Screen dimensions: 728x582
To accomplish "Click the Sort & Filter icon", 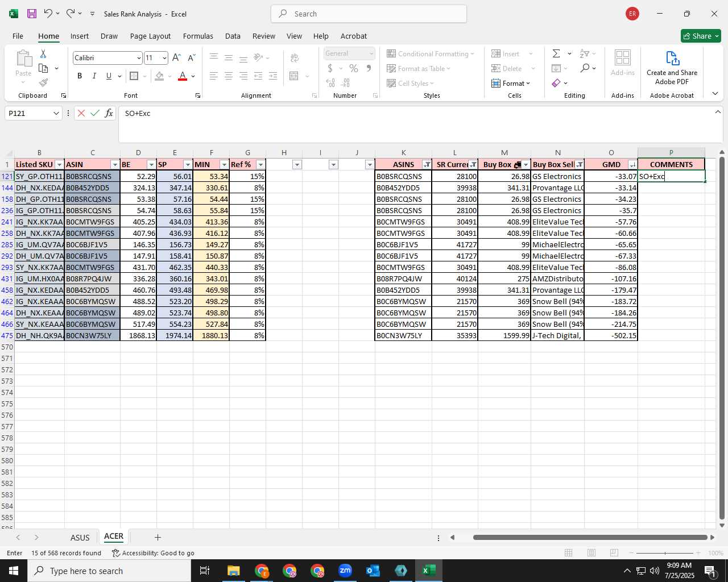I will (x=584, y=53).
